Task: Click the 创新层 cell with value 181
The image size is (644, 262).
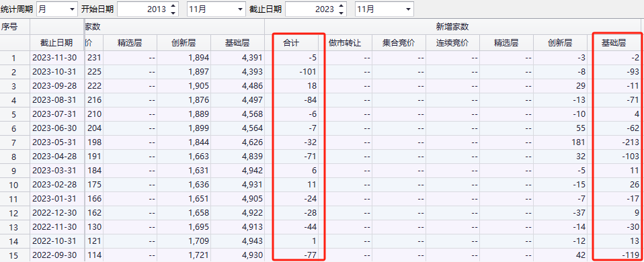Action: (x=559, y=142)
